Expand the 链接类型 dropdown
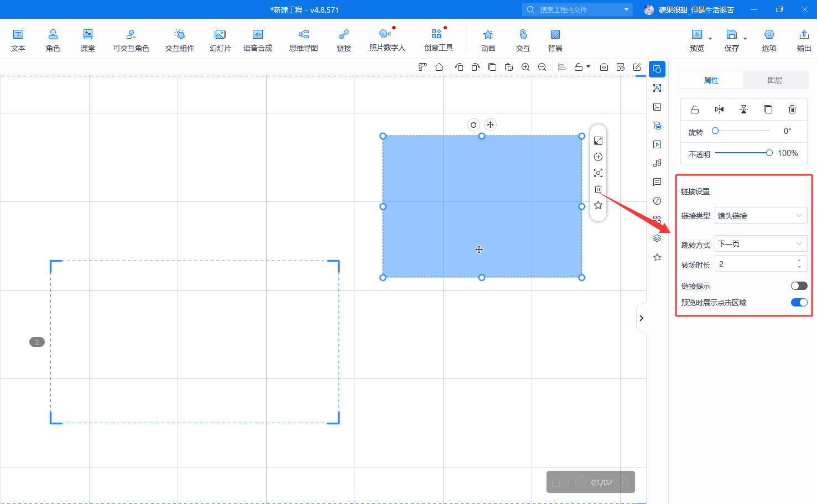Screen dimensions: 817x504 click(x=761, y=216)
